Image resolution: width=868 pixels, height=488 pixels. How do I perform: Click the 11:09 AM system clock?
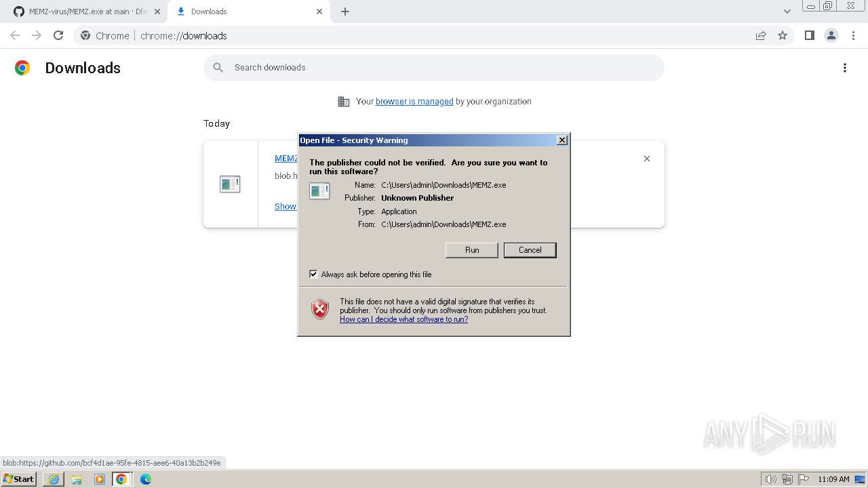click(833, 479)
